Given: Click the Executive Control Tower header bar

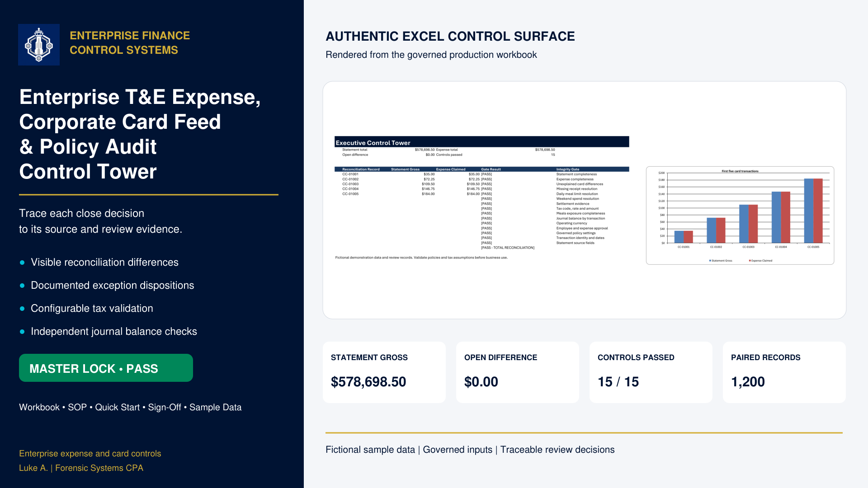Looking at the screenshot, I should pos(482,142).
